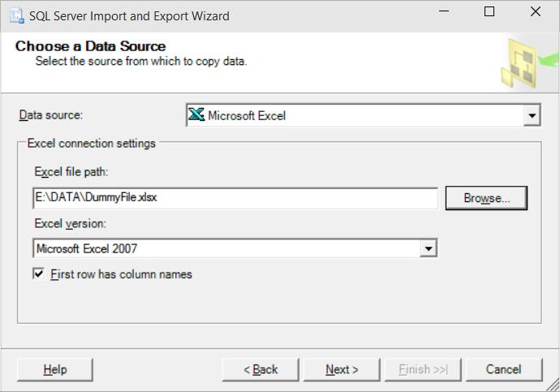
Task: Click the Microsoft Excel icon in Data source
Action: (196, 114)
